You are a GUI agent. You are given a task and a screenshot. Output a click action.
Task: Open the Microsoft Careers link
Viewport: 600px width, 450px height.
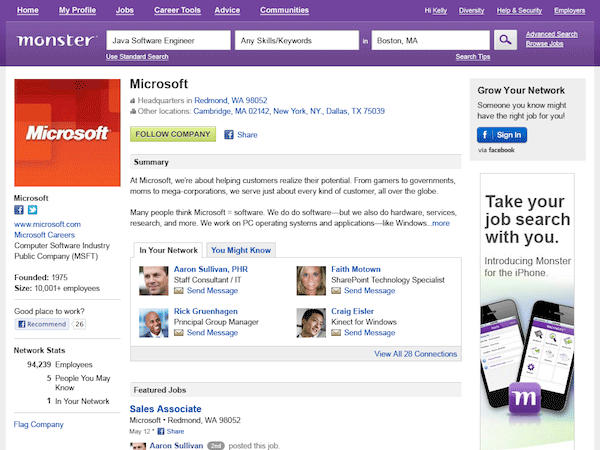(44, 235)
